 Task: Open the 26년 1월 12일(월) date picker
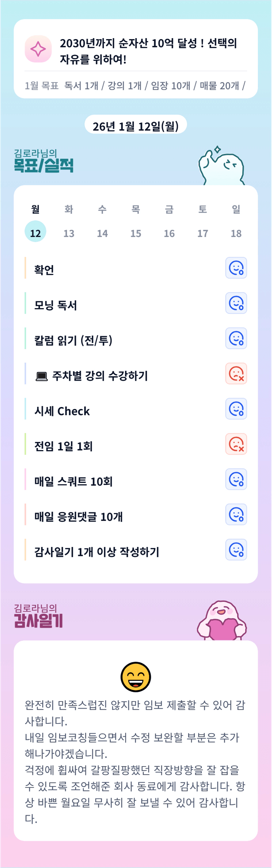click(136, 126)
